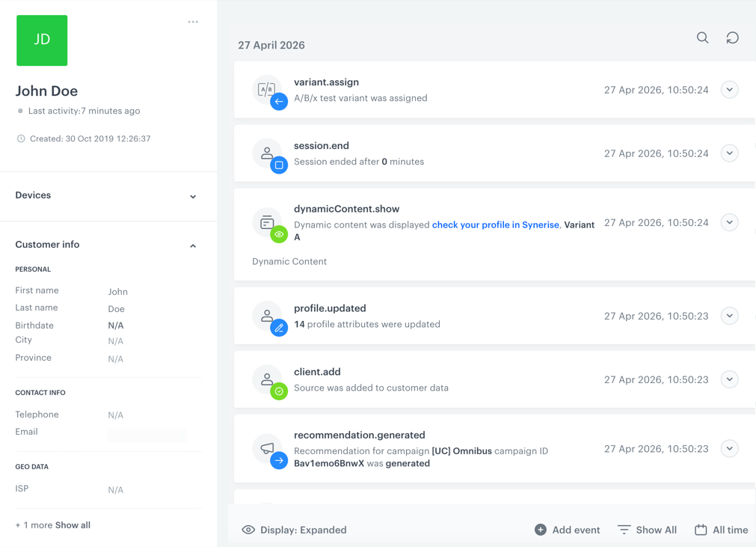Toggle Display: Expanded view mode

(x=295, y=530)
